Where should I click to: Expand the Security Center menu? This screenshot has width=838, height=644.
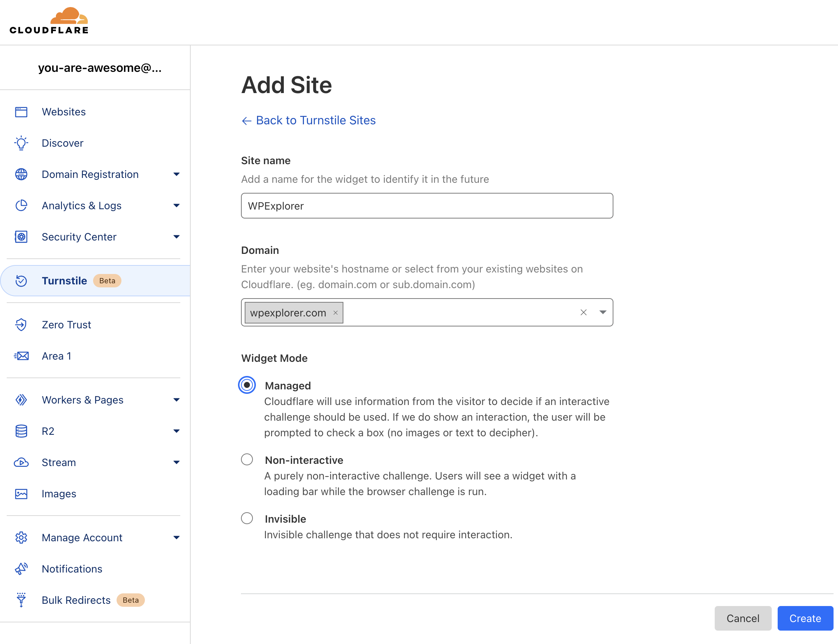point(177,237)
